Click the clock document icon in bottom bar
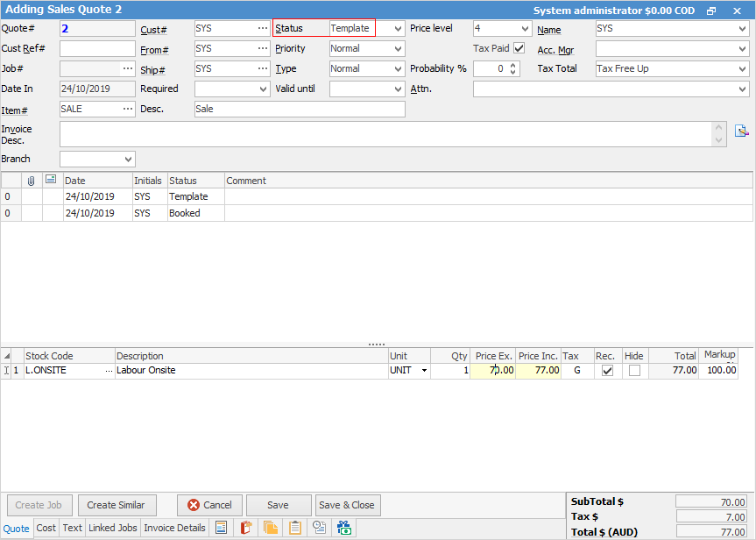The image size is (756, 540). click(x=320, y=528)
